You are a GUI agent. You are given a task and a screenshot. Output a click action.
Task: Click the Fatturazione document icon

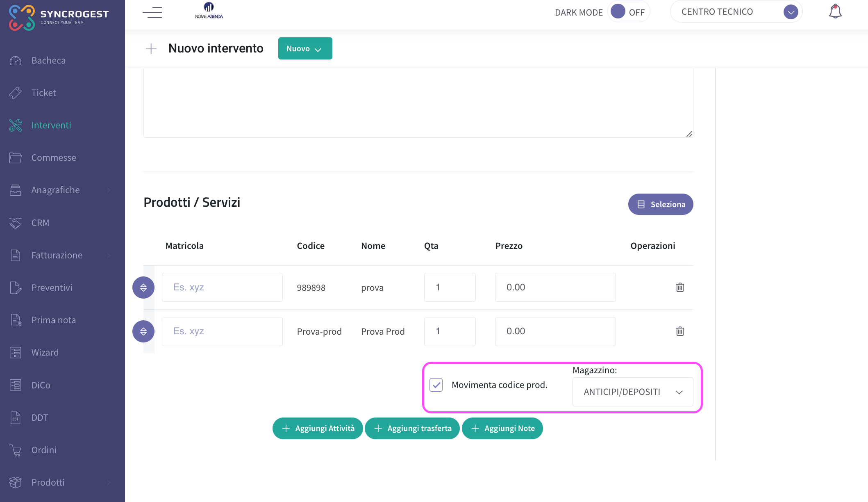[16, 255]
